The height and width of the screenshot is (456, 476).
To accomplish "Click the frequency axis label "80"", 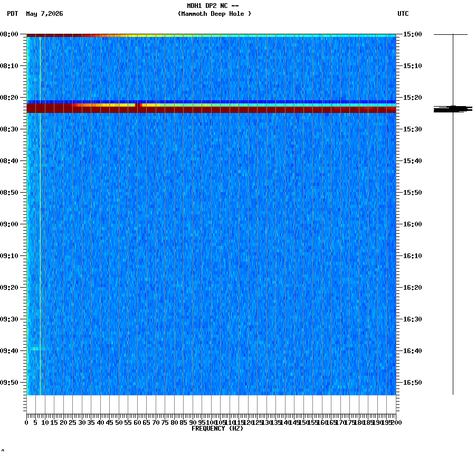I will 174,423.
